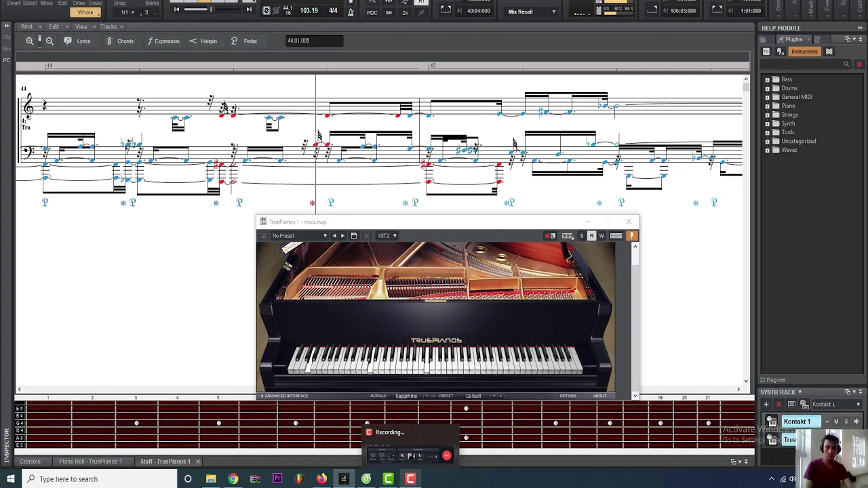Show ReWire devices in browser
Image resolution: width=868 pixels, height=488 pixels.
click(829, 52)
